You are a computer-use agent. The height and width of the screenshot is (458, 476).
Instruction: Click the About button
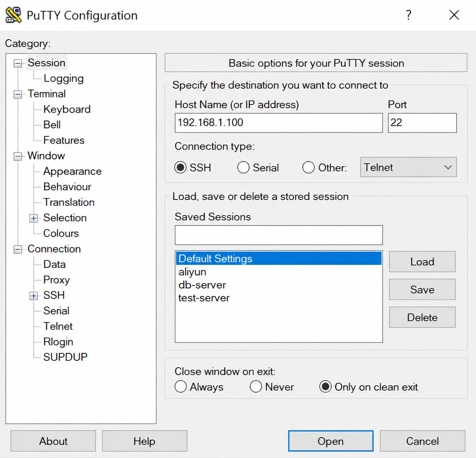pos(53,441)
